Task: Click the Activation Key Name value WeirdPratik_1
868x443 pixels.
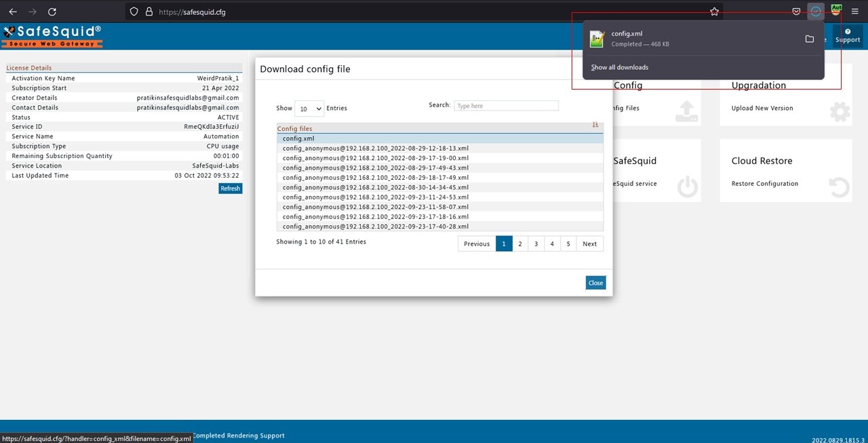Action: pyautogui.click(x=218, y=78)
